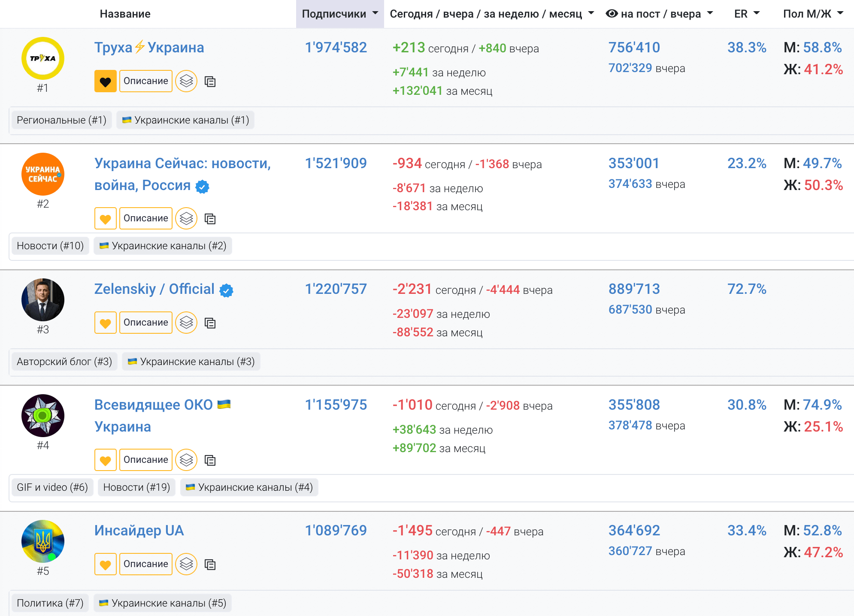Open Украина Сейчас orange avatar
The width and height of the screenshot is (854, 616).
[43, 174]
